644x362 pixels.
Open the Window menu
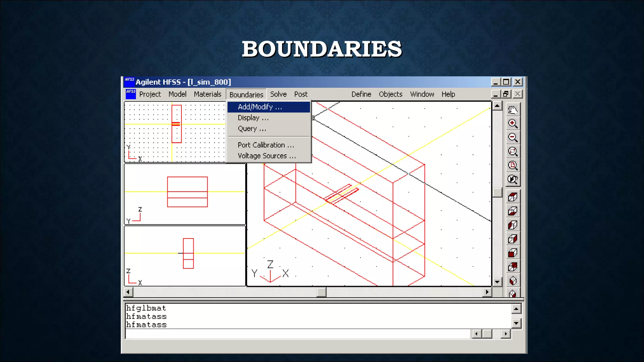click(422, 94)
